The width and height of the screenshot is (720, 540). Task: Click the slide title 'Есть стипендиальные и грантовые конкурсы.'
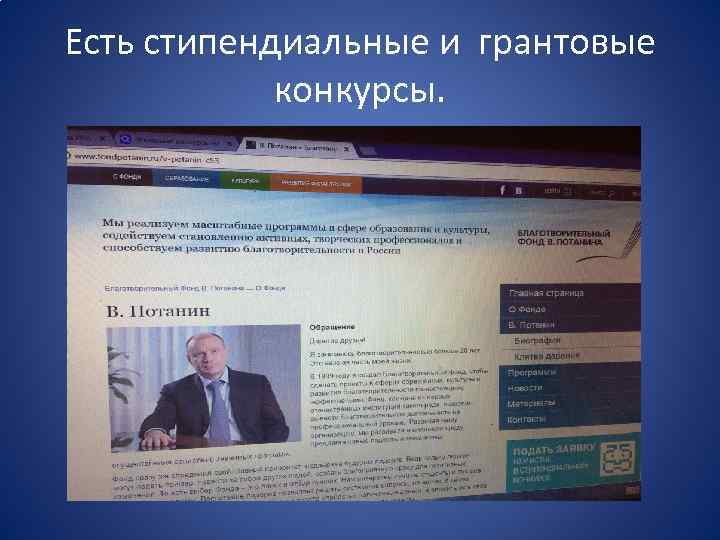[x=360, y=66]
